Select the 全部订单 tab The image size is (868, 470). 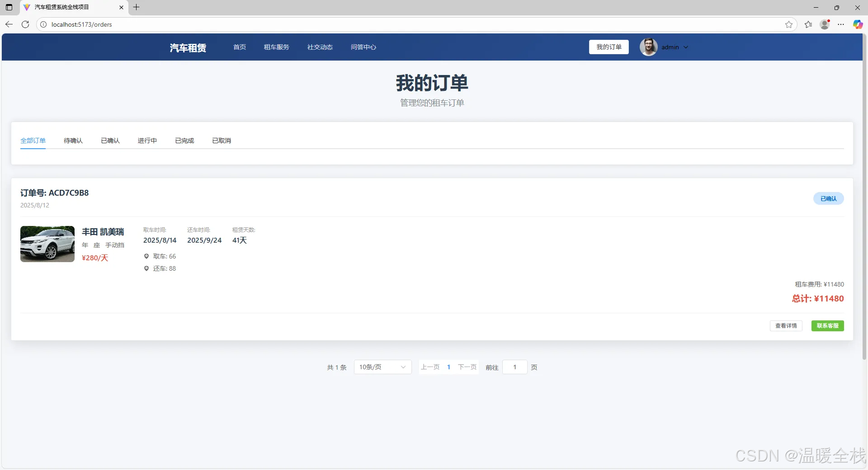pos(33,141)
